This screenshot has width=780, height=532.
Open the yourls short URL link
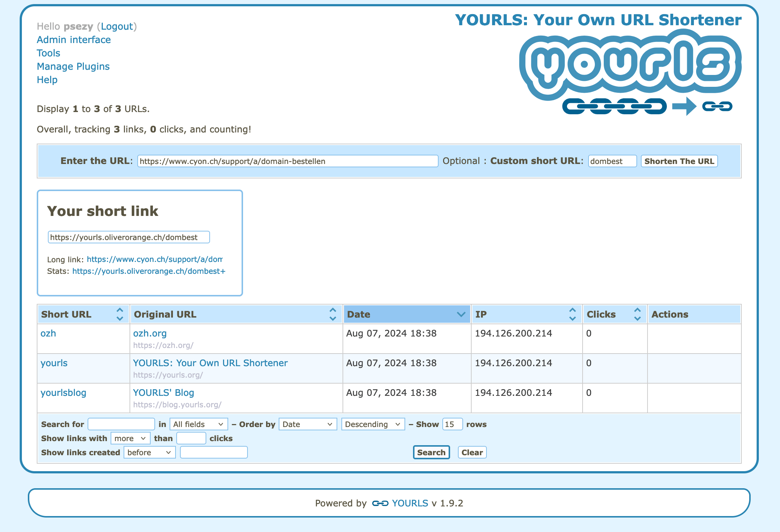[54, 363]
